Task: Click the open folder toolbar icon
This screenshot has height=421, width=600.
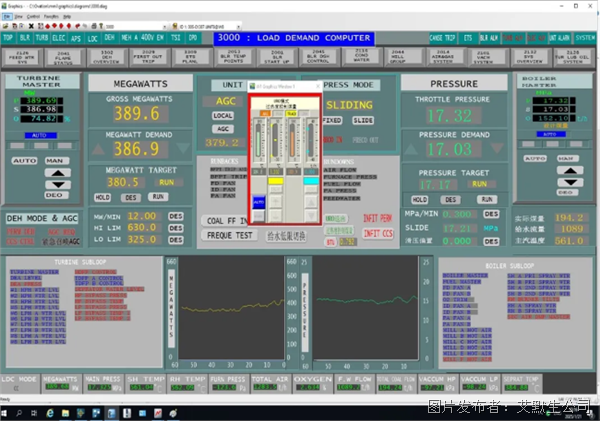Action: click(x=5, y=26)
